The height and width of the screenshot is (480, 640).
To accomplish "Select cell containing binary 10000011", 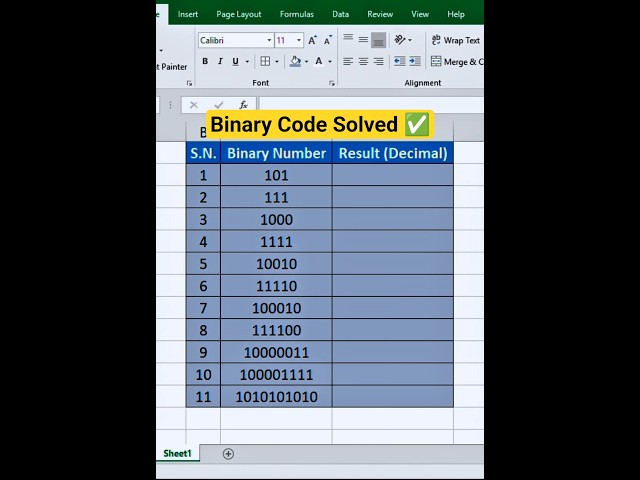I will [276, 352].
